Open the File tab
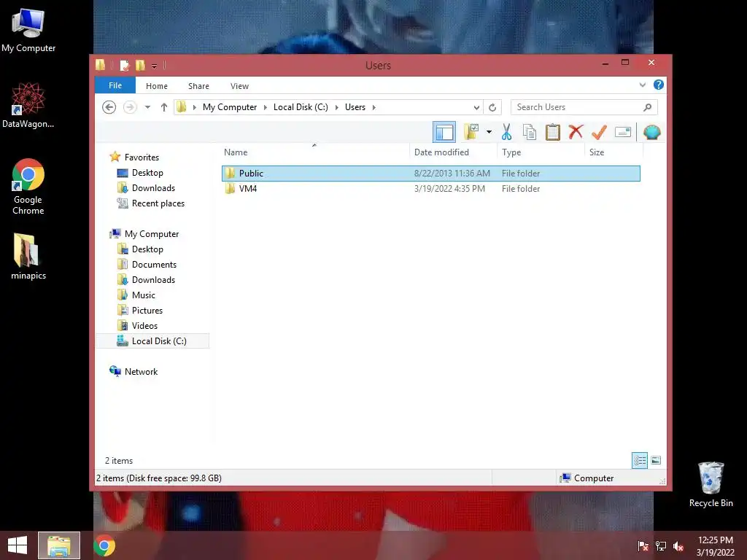Viewport: 747px width, 560px height. pos(115,85)
